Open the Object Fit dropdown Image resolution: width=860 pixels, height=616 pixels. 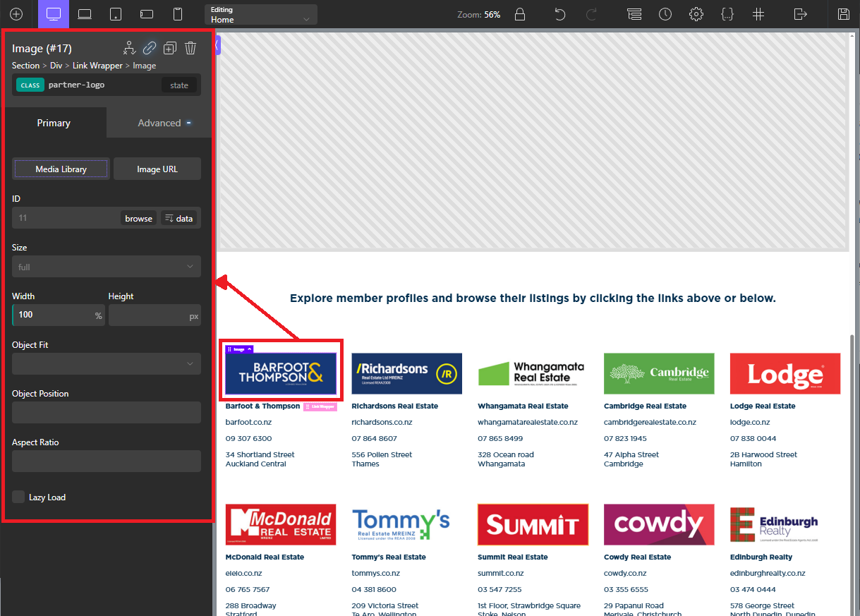click(x=107, y=364)
